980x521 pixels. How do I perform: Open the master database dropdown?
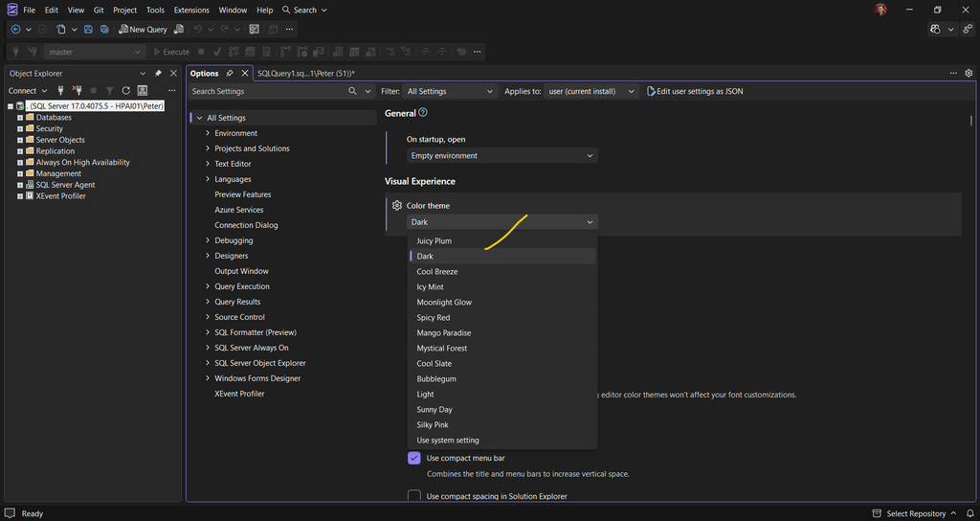pyautogui.click(x=95, y=52)
